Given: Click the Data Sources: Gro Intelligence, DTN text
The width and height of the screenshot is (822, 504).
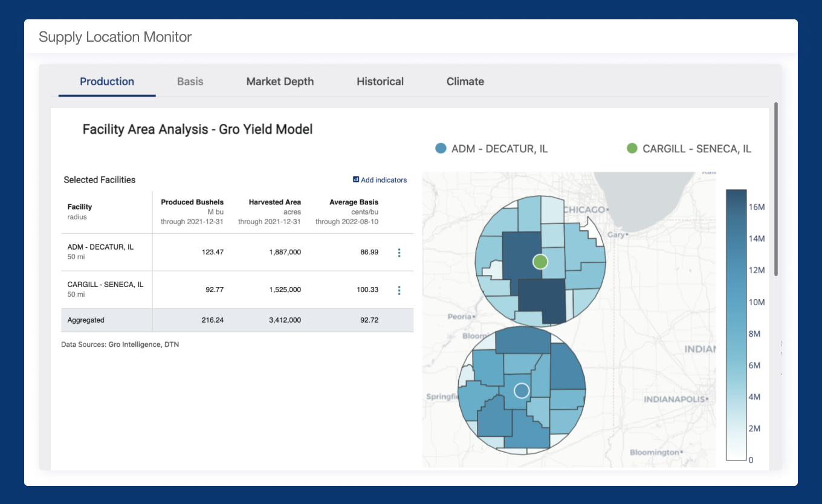Looking at the screenshot, I should [120, 344].
